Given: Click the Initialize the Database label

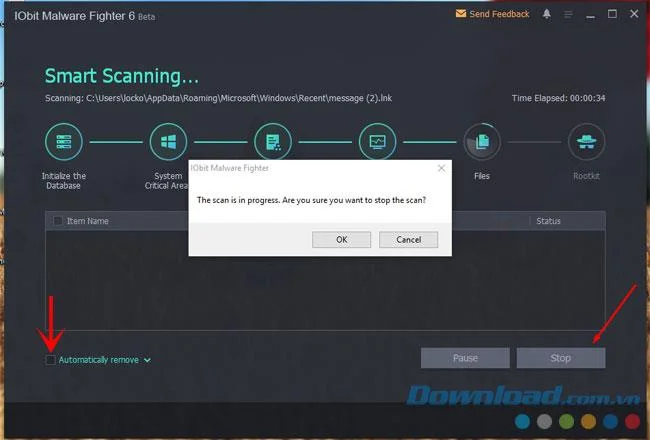Looking at the screenshot, I should tap(64, 181).
